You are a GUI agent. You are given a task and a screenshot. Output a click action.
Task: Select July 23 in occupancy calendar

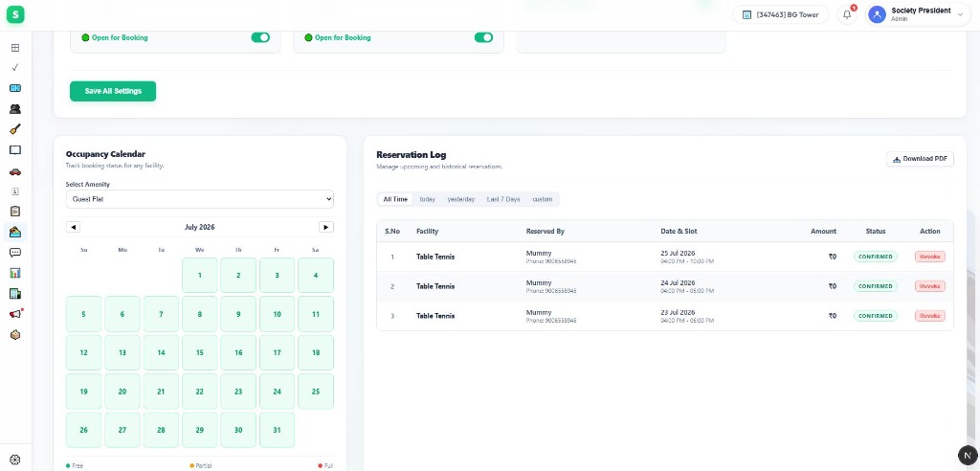[238, 392]
